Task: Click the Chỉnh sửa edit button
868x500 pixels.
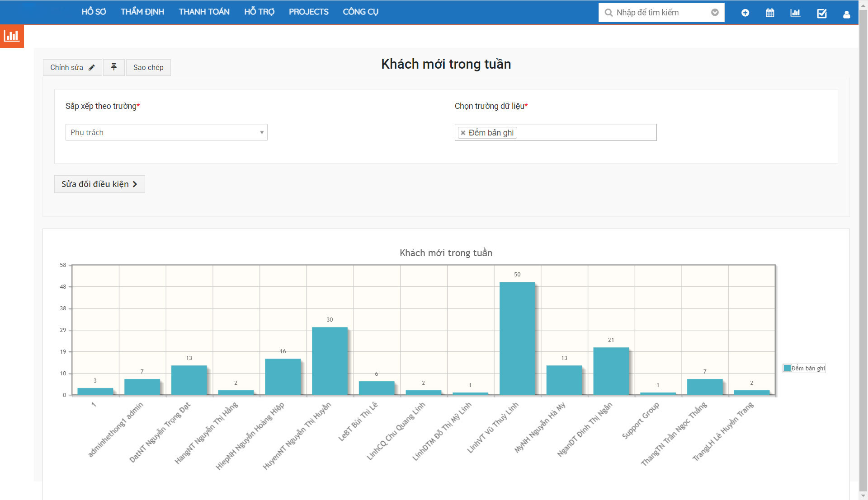Action: 72,67
